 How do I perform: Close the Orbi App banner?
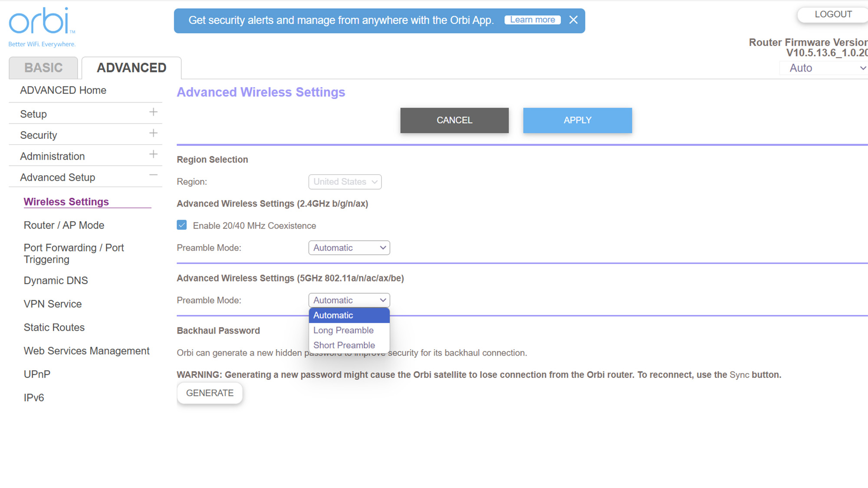coord(573,20)
